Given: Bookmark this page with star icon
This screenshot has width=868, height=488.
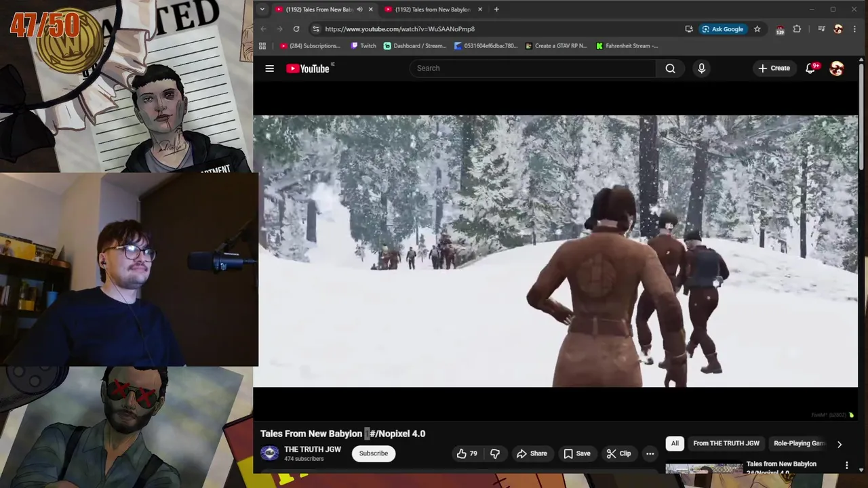Looking at the screenshot, I should [x=757, y=29].
